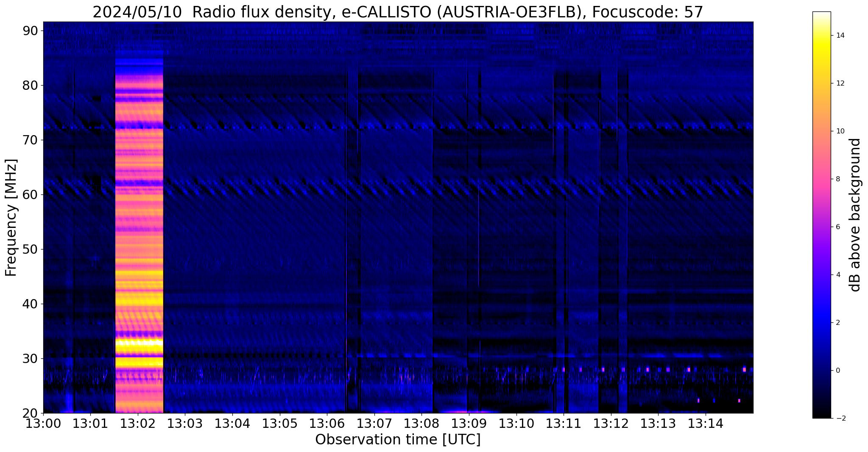Select the 13:05 time tick label
The width and height of the screenshot is (868, 452).
click(280, 423)
